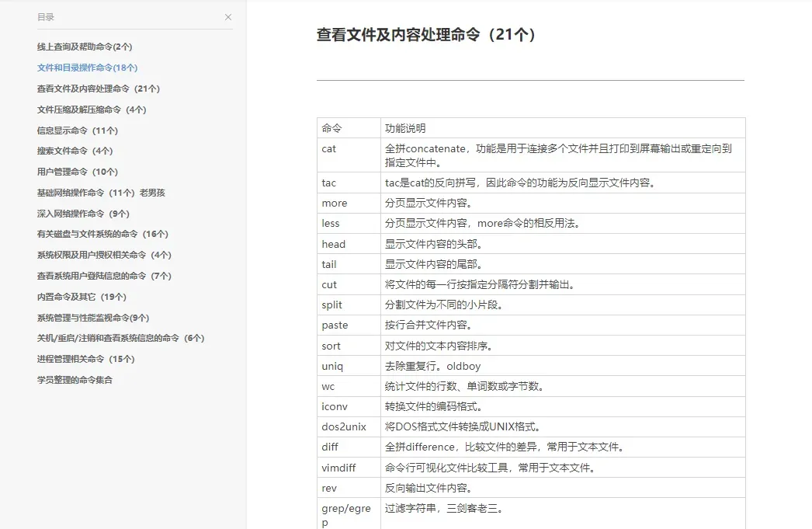Select the split command cell
Image resolution: width=812 pixels, height=529 pixels.
click(349, 305)
